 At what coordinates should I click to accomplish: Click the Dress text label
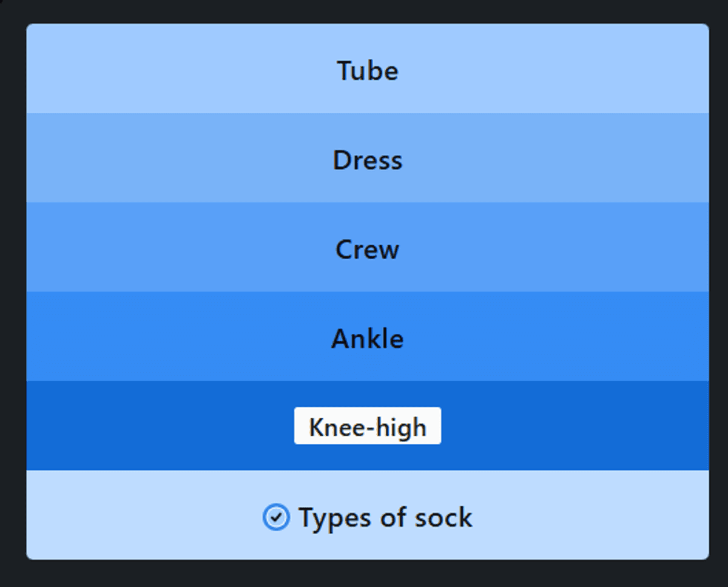[x=368, y=160]
